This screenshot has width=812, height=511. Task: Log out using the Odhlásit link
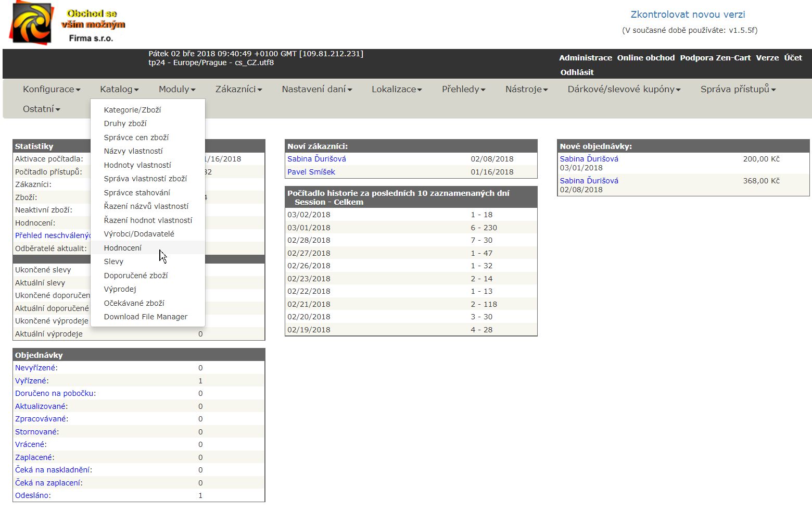577,72
